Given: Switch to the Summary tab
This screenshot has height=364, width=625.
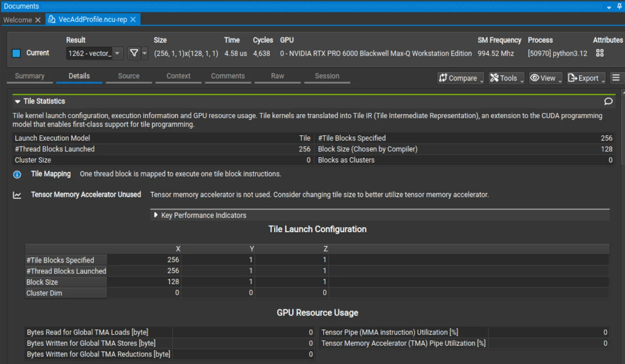Looking at the screenshot, I should pyautogui.click(x=29, y=76).
